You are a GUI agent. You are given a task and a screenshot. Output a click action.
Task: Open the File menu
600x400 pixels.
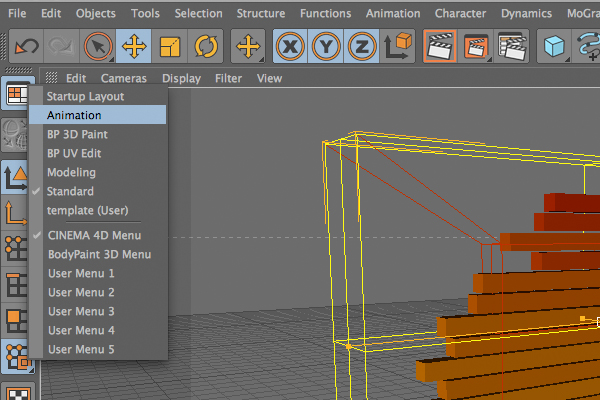[x=17, y=13]
